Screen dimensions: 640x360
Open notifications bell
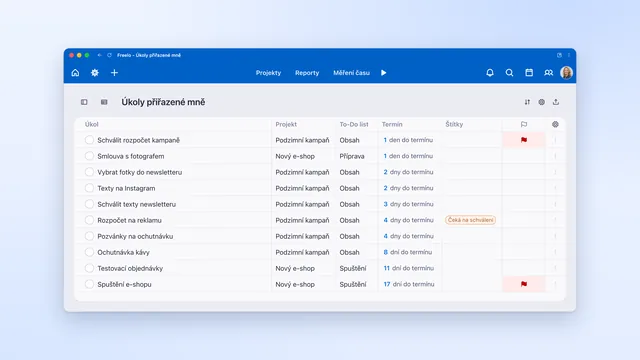490,73
